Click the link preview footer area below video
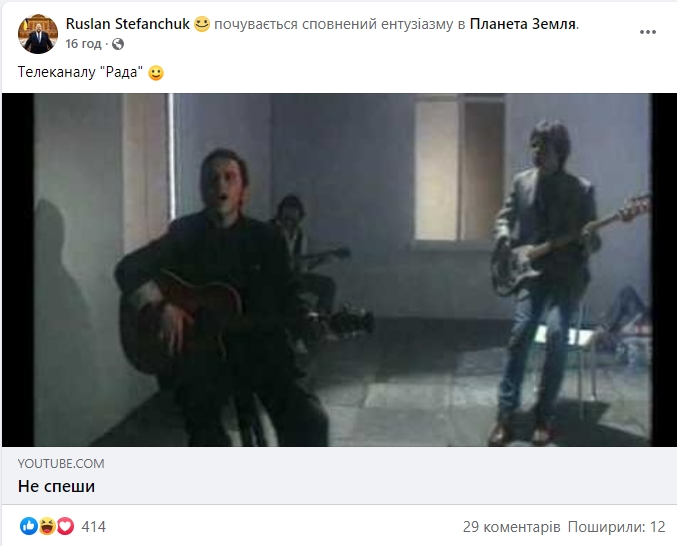The width and height of the screenshot is (677, 546). pyautogui.click(x=339, y=475)
